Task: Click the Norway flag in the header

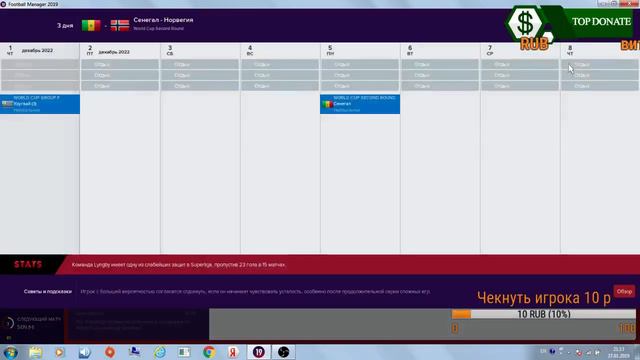Action: (x=120, y=25)
